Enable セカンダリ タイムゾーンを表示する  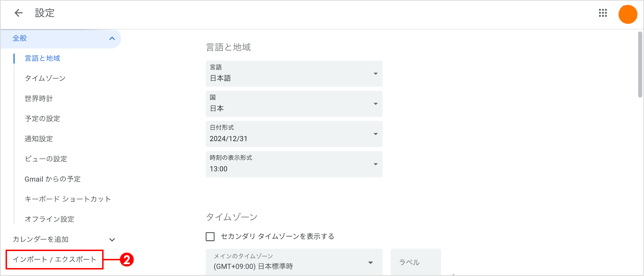pos(210,236)
